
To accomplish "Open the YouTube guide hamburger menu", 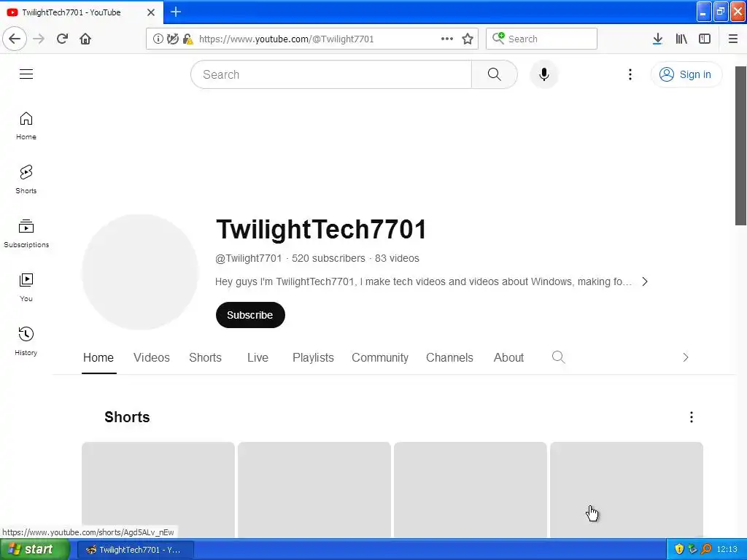I will coord(26,74).
